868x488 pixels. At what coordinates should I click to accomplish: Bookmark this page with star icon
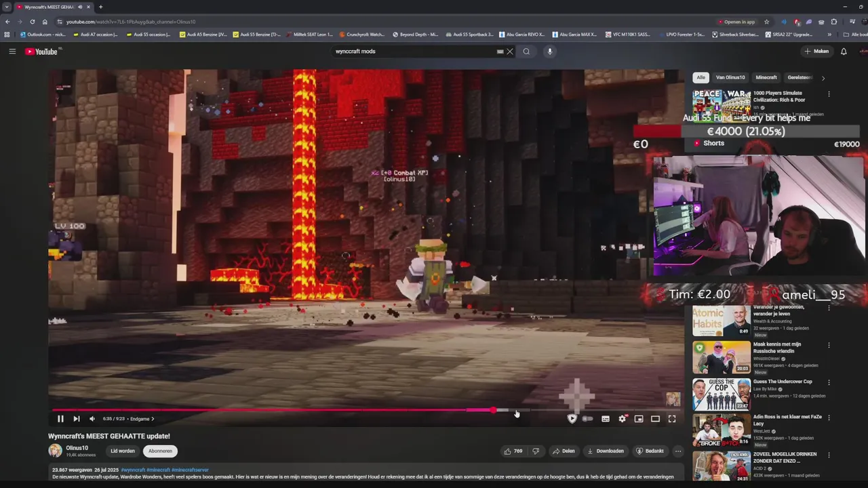click(767, 22)
